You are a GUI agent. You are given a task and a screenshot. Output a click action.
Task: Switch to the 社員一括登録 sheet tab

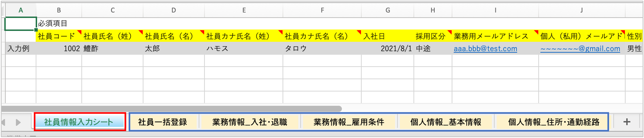click(x=162, y=122)
